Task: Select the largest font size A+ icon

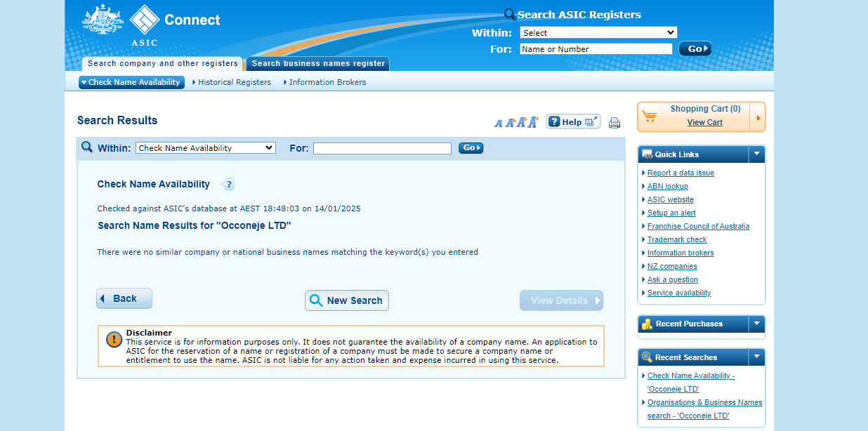Action: pos(533,121)
